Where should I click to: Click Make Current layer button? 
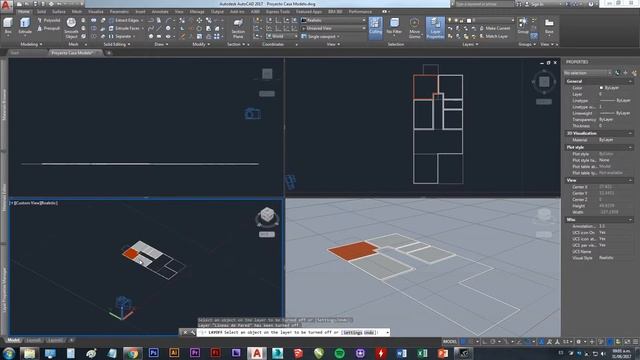495,28
